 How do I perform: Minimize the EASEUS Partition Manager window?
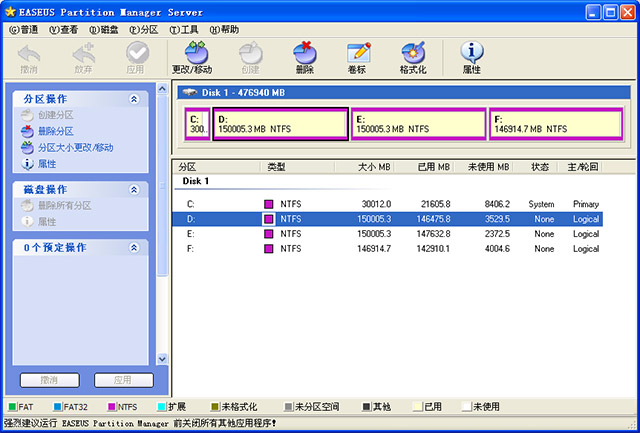(x=594, y=13)
